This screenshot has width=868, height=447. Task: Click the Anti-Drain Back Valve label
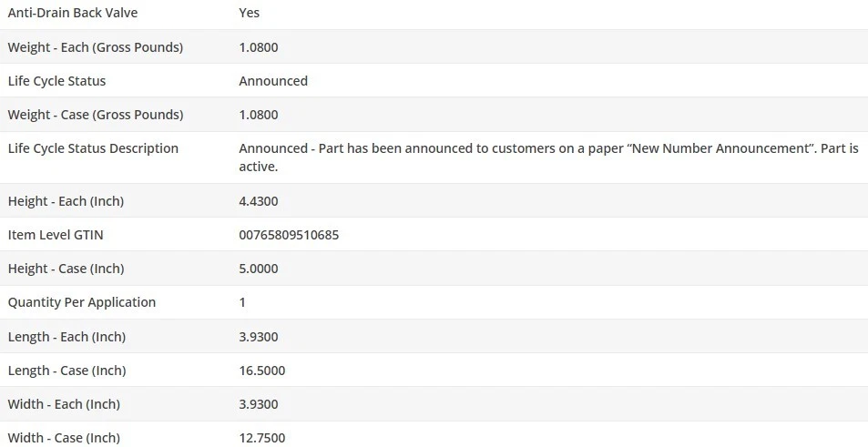(x=73, y=14)
